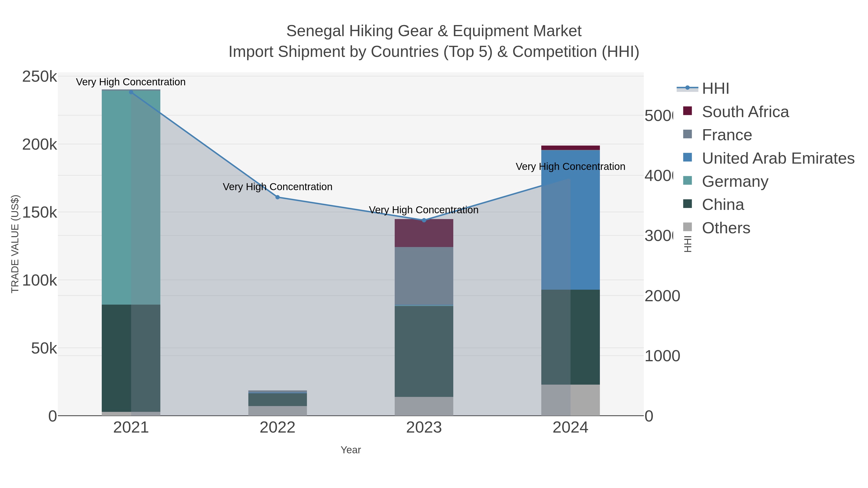868x488 pixels.
Task: Click the France legend color swatch
Action: coord(687,134)
